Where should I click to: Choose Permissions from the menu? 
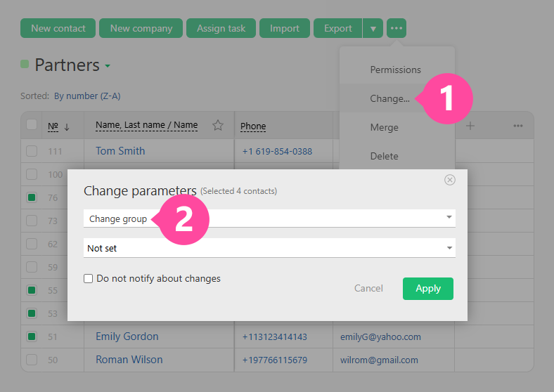395,70
